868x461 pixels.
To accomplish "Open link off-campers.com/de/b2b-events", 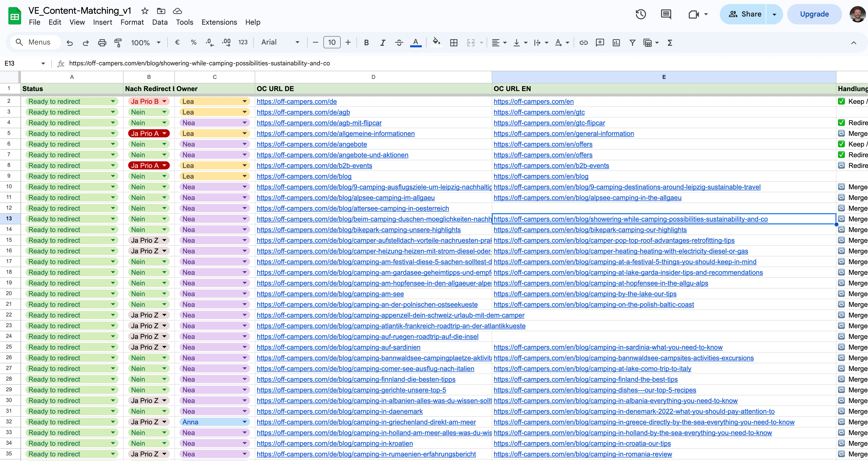I will coord(315,166).
